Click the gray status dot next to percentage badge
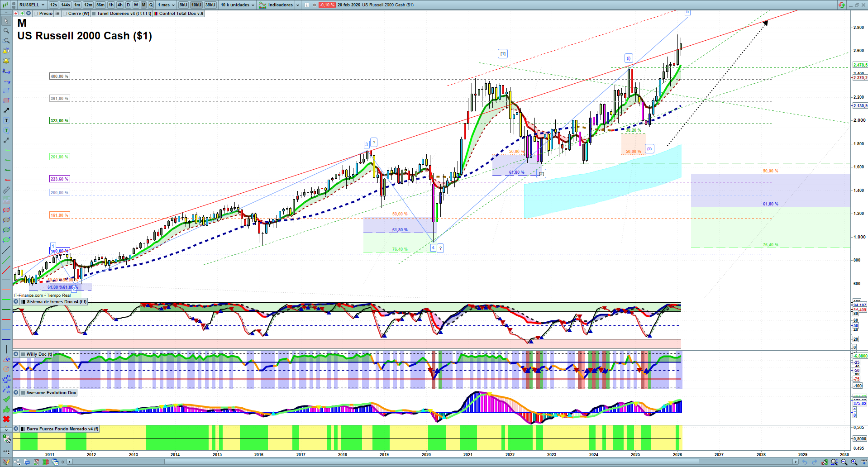Viewport: 868px width, 467px height. [x=315, y=5]
